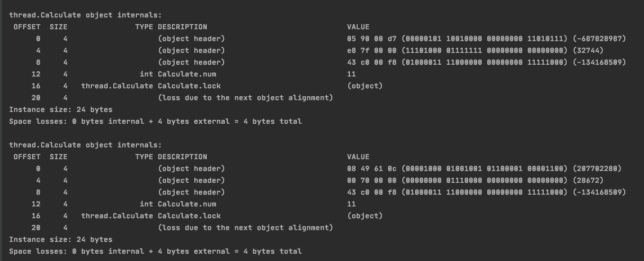
Task: Click the DESCRIPTION column header in the top table
Action: (x=183, y=27)
